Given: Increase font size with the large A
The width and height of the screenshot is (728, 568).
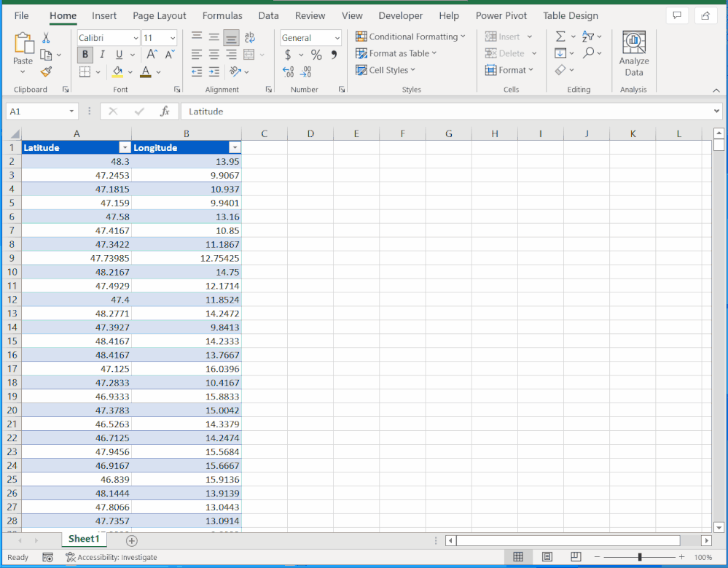Looking at the screenshot, I should coord(152,55).
